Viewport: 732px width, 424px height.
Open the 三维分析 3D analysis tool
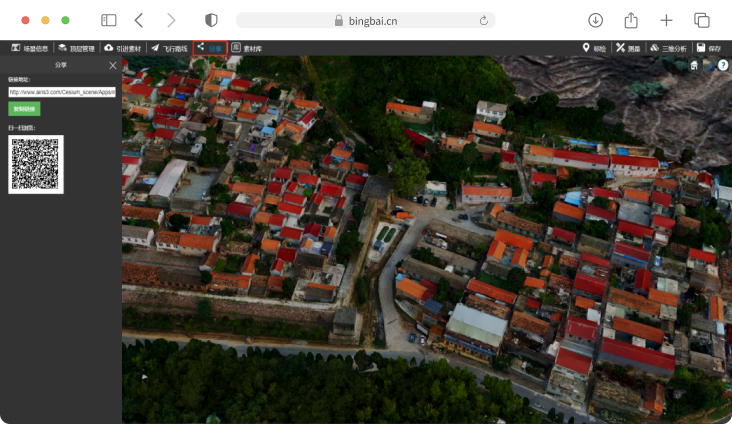[668, 48]
